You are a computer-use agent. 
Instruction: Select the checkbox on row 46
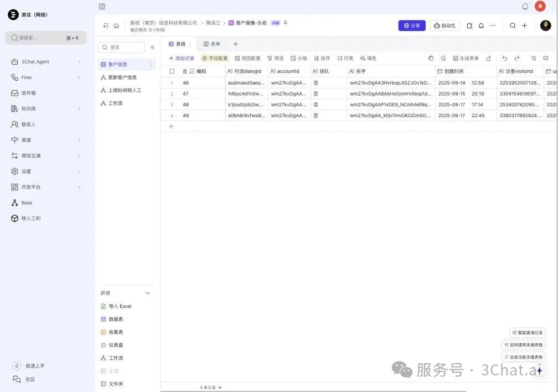[x=172, y=82]
